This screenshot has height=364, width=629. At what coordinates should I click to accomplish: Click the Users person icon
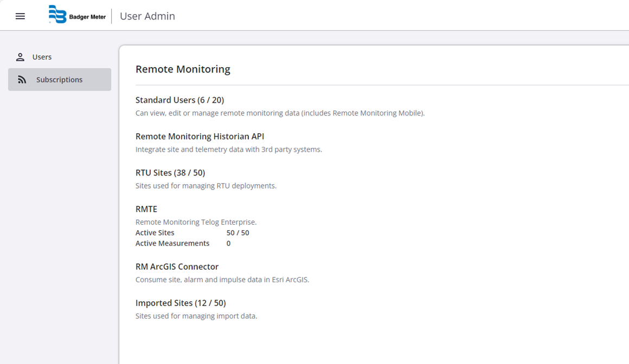(x=20, y=57)
